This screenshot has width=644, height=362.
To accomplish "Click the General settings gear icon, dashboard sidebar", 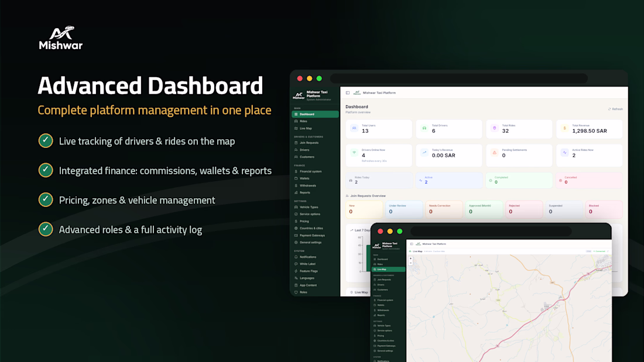I will click(296, 243).
